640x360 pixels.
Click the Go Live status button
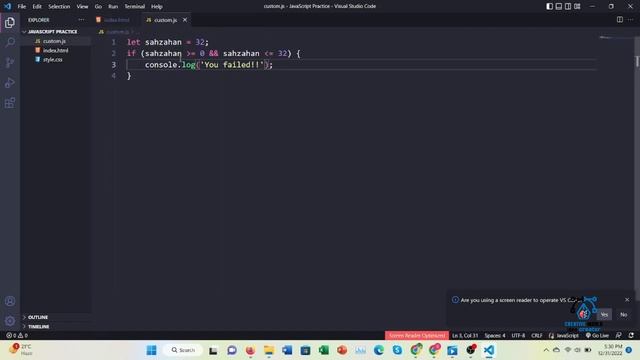point(597,335)
